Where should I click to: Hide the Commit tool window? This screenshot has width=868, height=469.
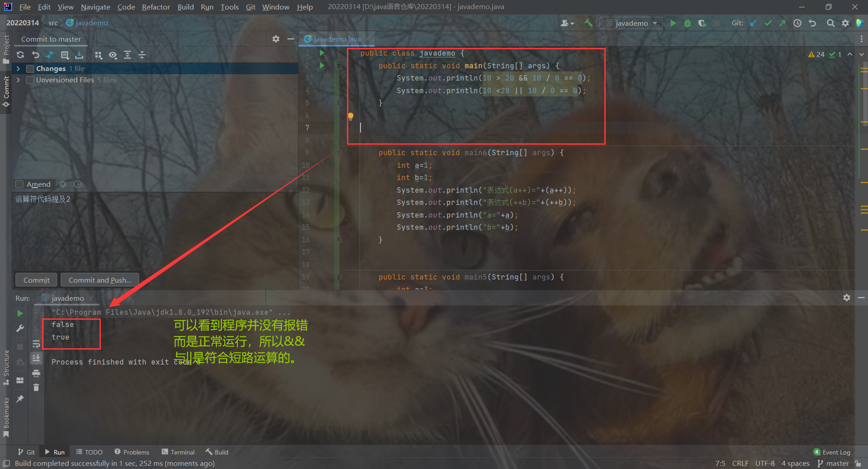[x=291, y=39]
